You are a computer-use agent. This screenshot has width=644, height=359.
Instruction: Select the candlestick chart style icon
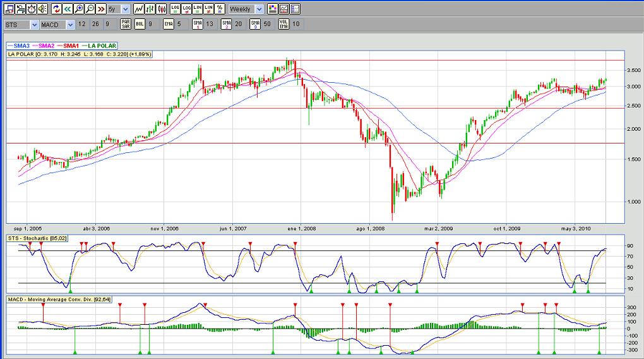(162, 9)
